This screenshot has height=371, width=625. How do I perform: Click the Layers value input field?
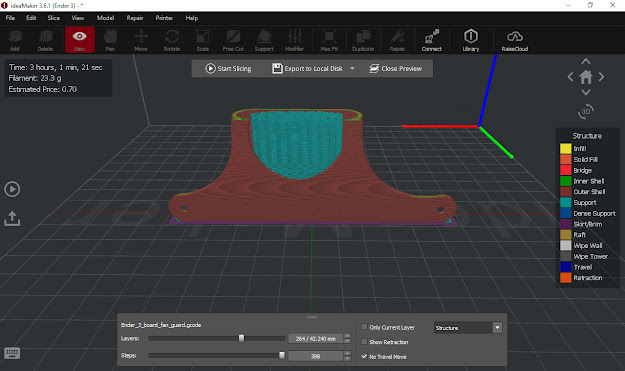316,338
